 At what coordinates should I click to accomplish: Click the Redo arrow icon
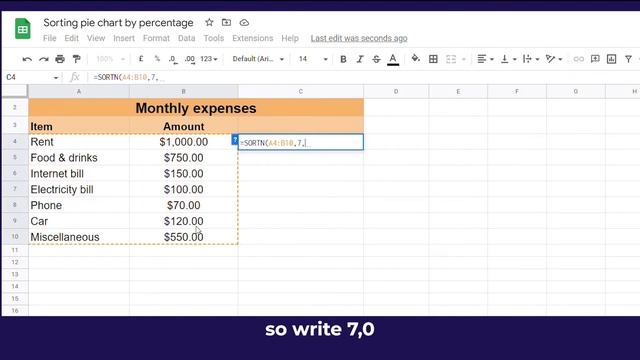coord(44,59)
